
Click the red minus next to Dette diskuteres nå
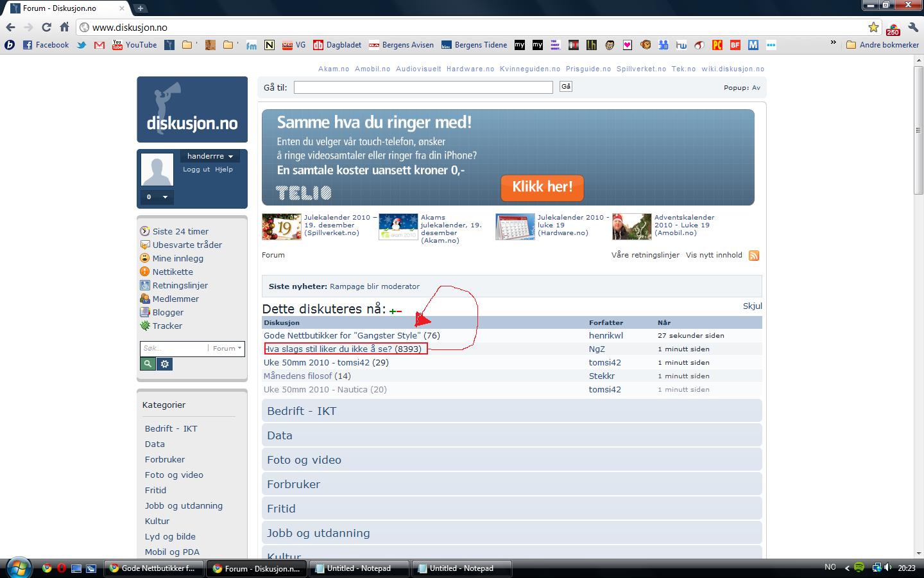click(x=399, y=311)
